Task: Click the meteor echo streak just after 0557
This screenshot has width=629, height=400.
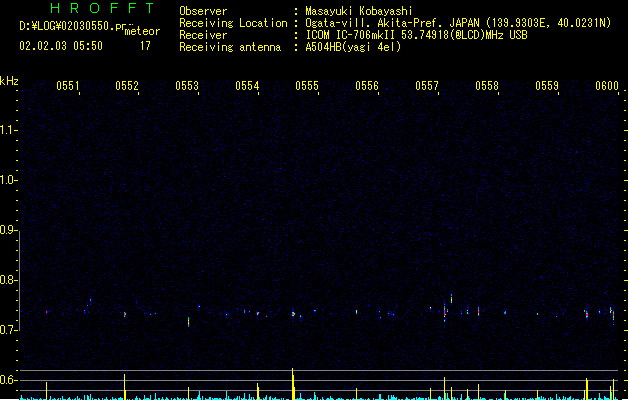Action: (x=444, y=311)
